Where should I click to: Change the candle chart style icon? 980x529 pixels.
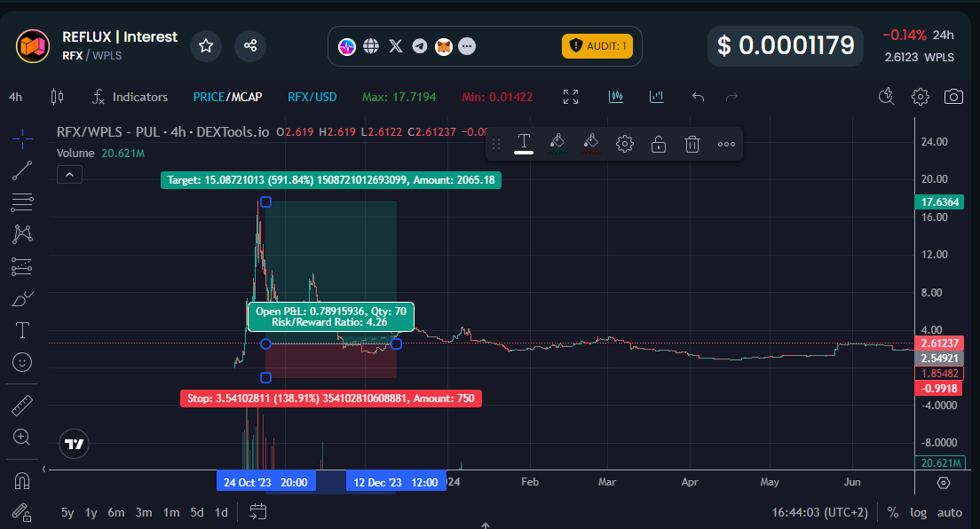pyautogui.click(x=57, y=97)
